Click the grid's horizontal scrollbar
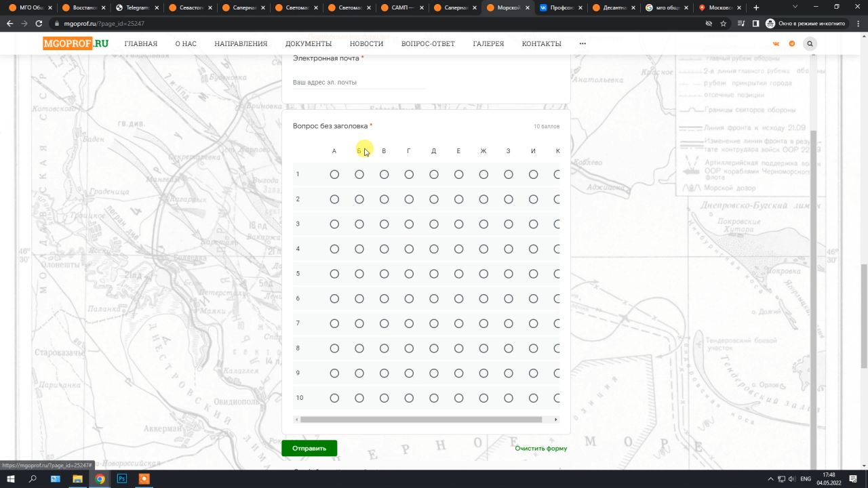868x488 pixels. [420, 420]
